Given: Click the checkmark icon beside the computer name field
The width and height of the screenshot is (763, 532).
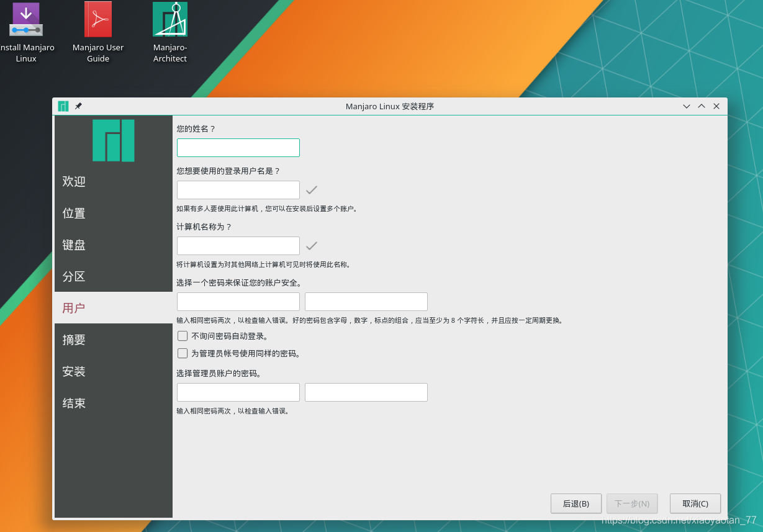Looking at the screenshot, I should (312, 246).
